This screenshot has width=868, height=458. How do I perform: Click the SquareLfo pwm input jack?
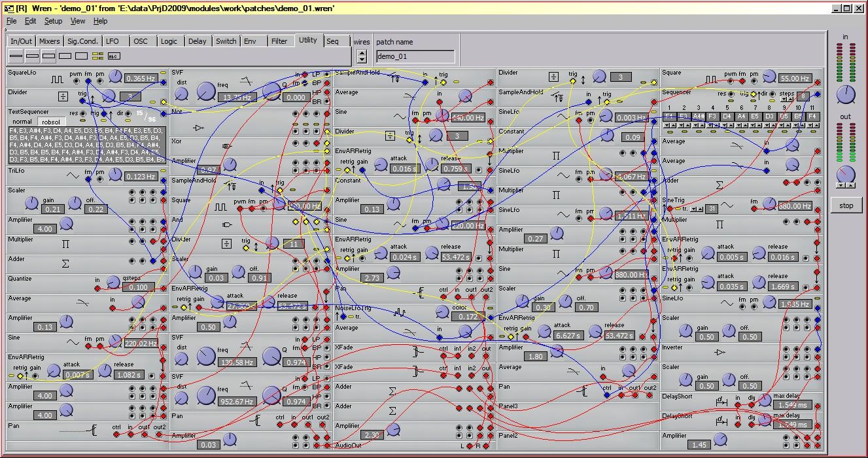77,82
